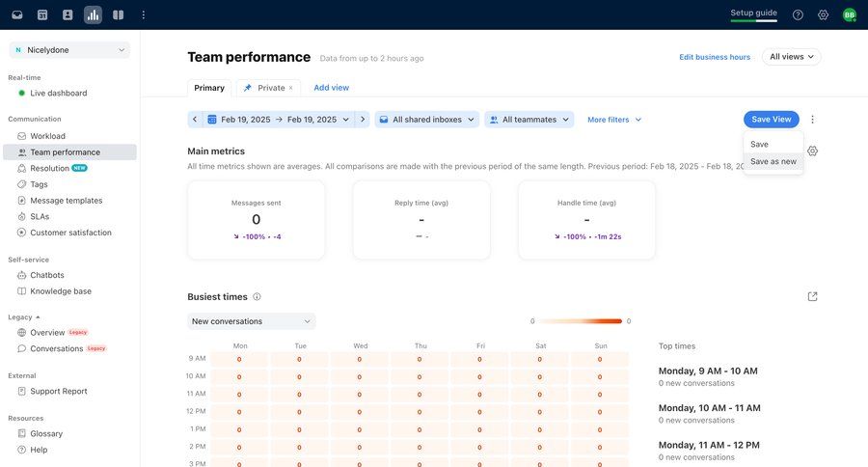This screenshot has width=868, height=467.
Task: Open the All teammates filter dropdown
Action: click(529, 120)
